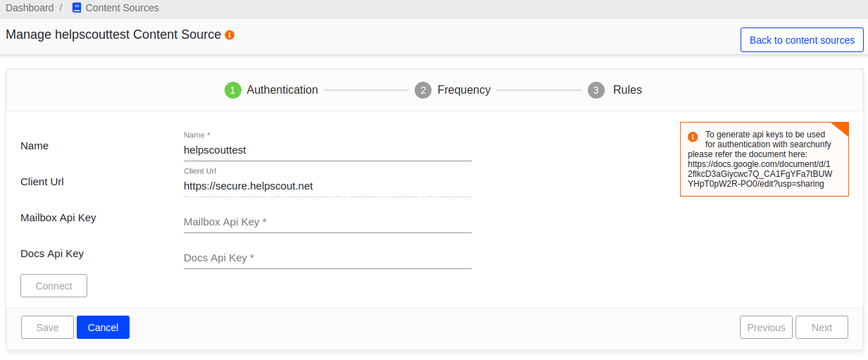Click Back to content sources button

(x=802, y=40)
